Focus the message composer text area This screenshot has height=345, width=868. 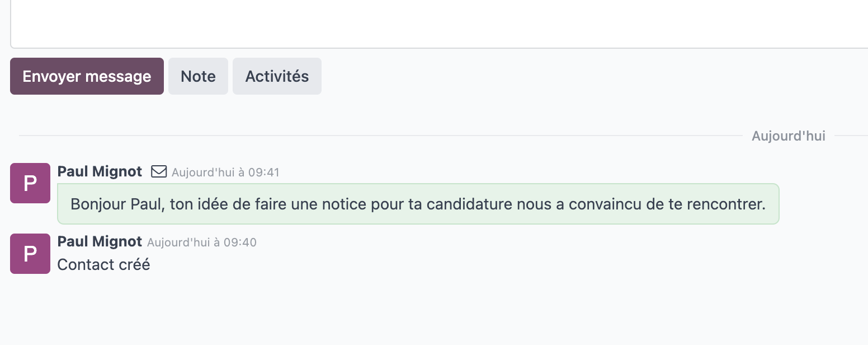click(439, 24)
